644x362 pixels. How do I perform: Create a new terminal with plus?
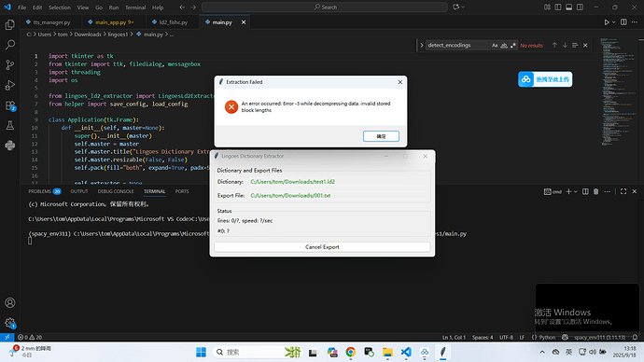[568, 191]
